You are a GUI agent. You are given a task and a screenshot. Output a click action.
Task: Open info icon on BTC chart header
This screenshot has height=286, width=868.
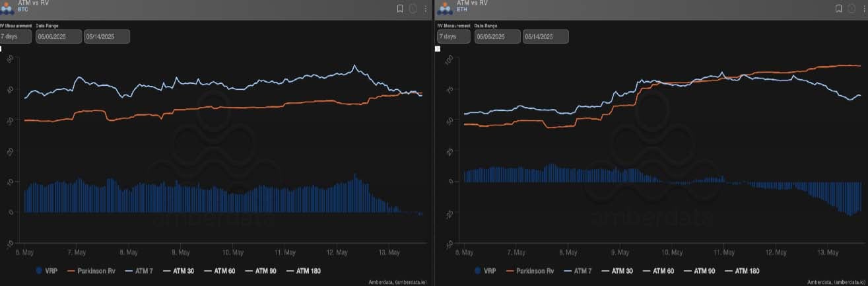413,9
